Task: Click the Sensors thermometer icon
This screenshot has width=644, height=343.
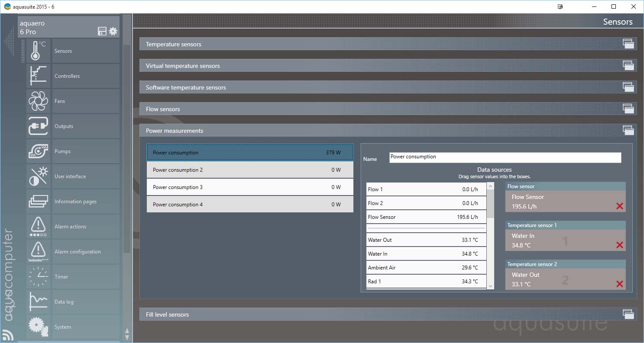Action: click(38, 51)
